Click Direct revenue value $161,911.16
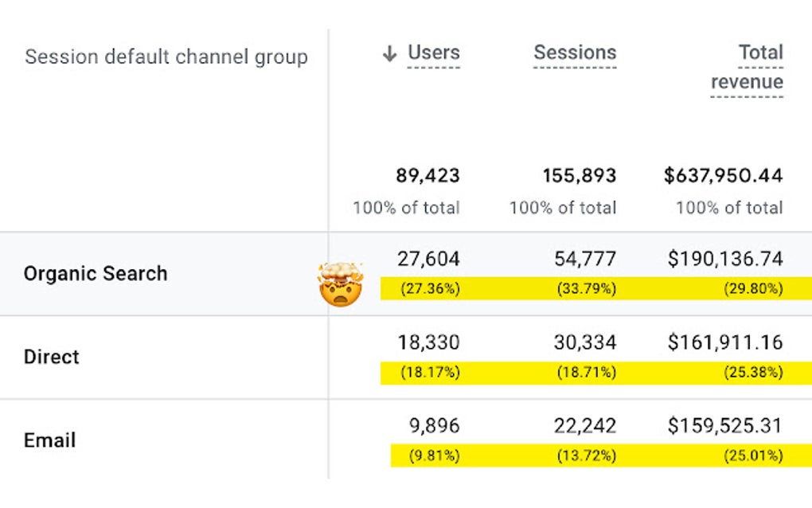The width and height of the screenshot is (812, 508). [725, 342]
